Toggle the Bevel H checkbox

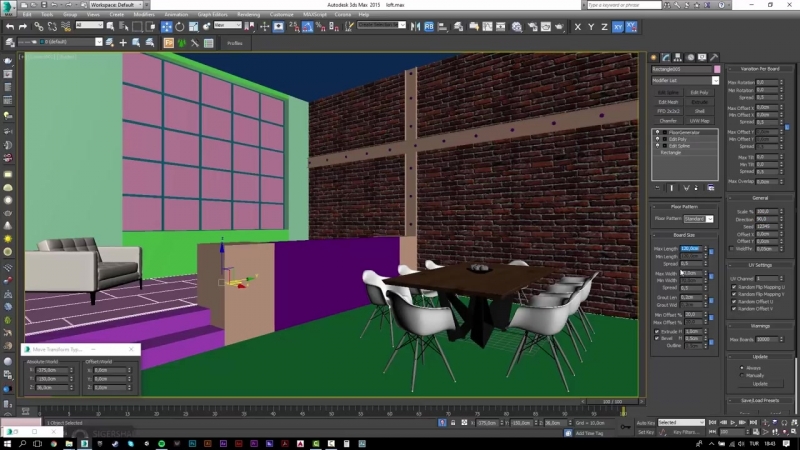click(x=657, y=338)
